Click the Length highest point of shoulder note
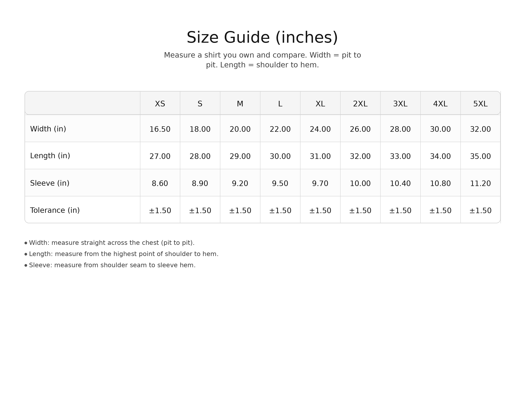 pyautogui.click(x=124, y=254)
